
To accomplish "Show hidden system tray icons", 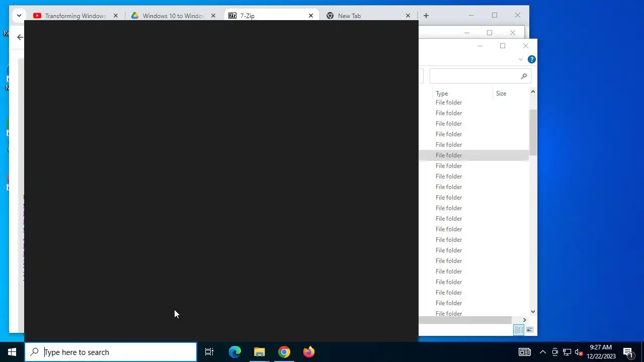I will click(543, 352).
